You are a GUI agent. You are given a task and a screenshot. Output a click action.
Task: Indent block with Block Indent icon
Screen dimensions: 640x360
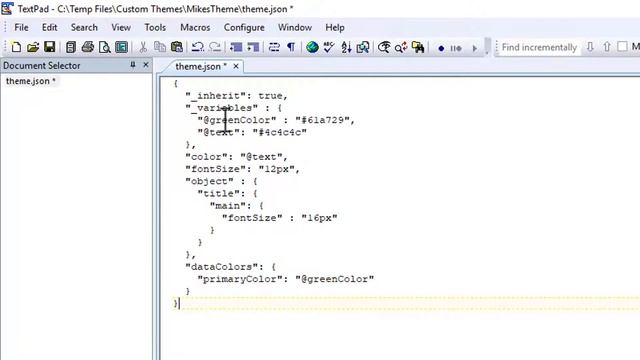pos(236,47)
